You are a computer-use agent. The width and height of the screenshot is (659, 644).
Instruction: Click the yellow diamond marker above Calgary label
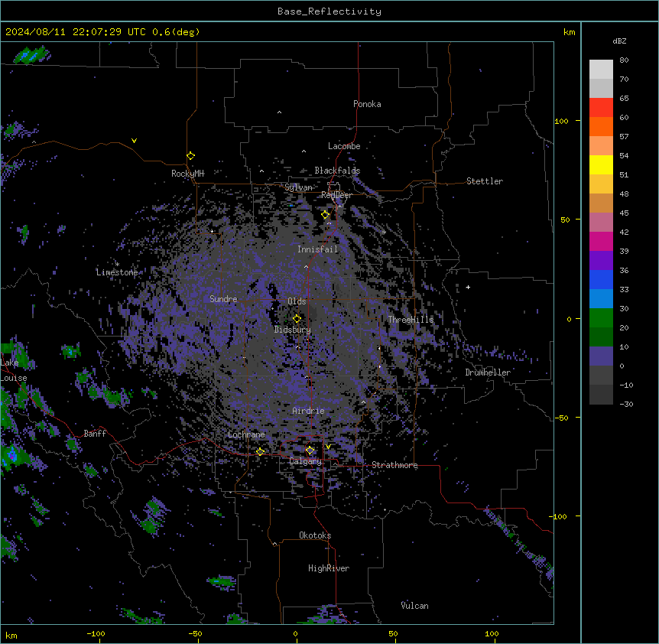coord(310,450)
